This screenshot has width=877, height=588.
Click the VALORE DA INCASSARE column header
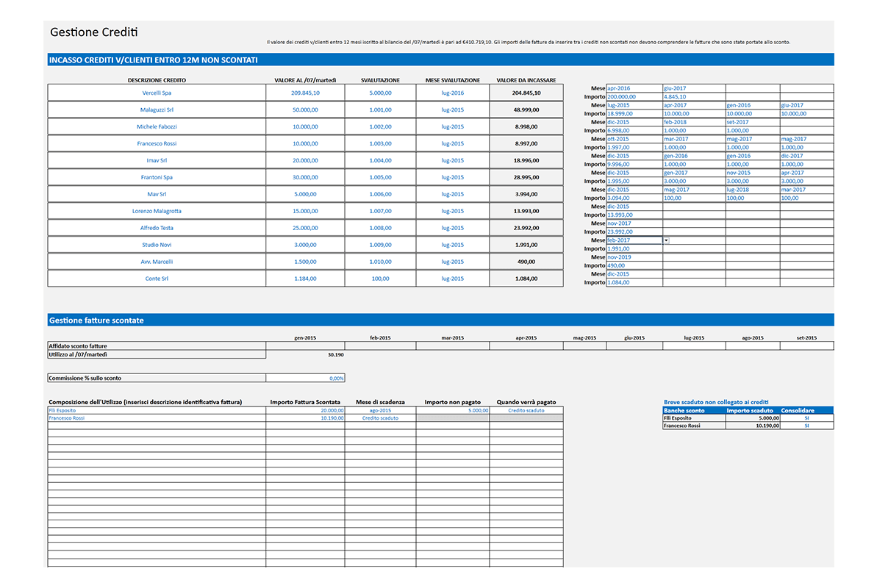click(x=526, y=80)
